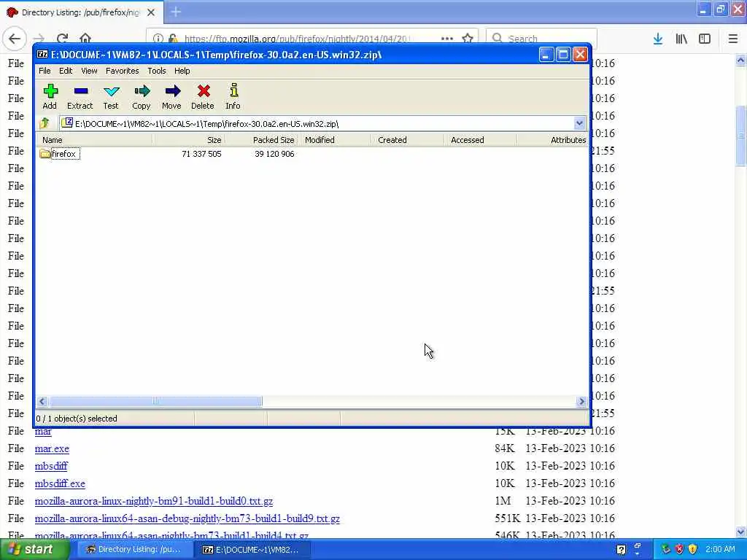Viewport: 747px width, 560px height.
Task: Click the help icon in taskbar
Action: point(622,550)
